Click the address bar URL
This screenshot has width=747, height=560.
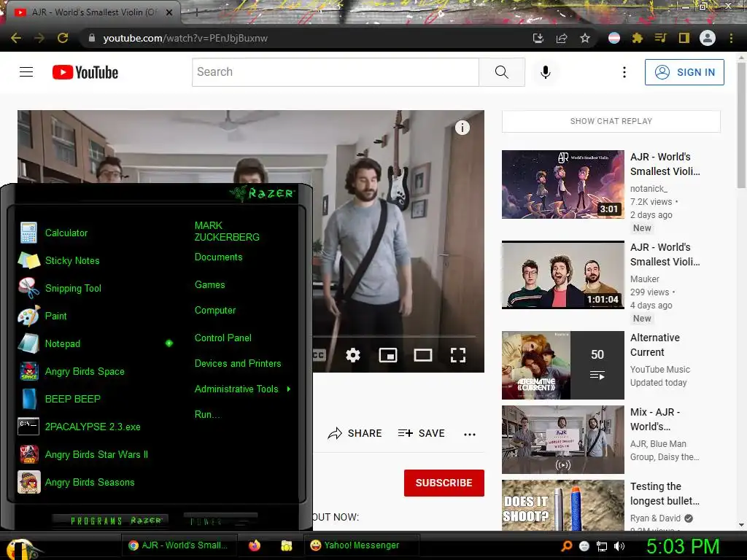coord(185,38)
